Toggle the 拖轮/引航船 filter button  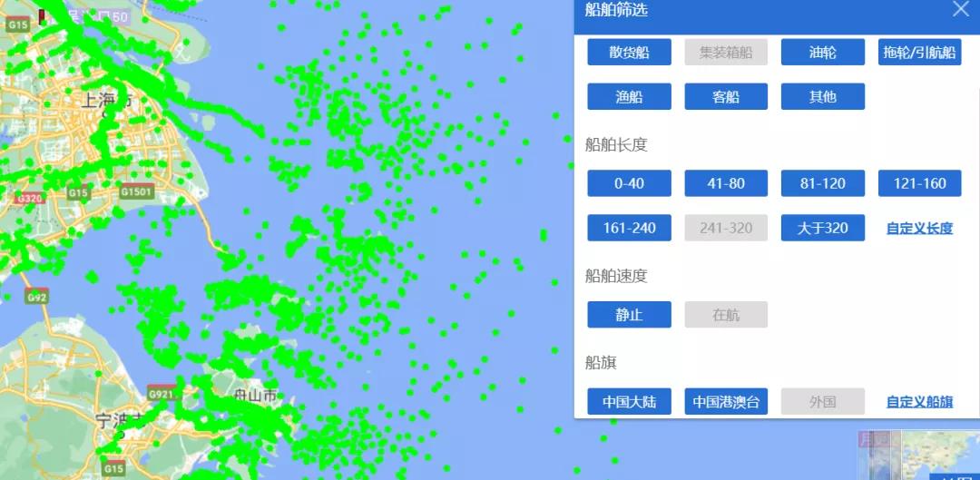click(919, 53)
